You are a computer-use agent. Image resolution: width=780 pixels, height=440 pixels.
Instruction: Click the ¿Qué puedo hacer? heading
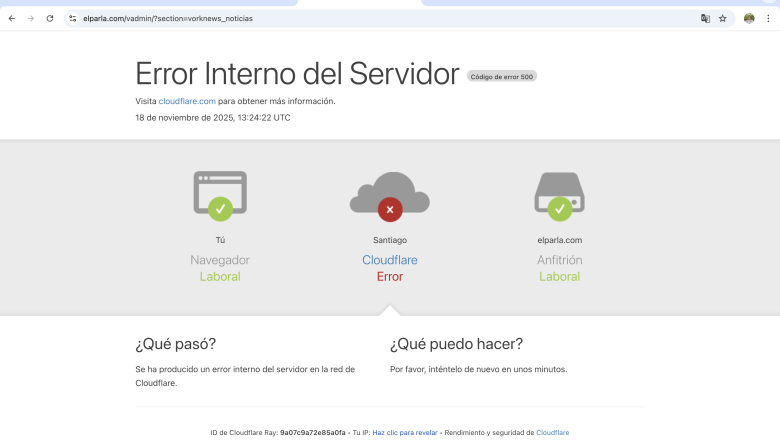point(457,344)
